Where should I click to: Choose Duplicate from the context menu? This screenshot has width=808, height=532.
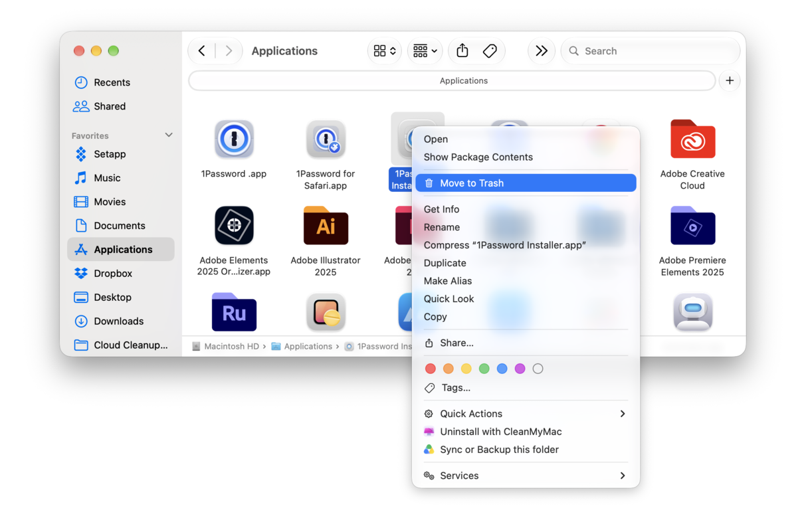tap(526, 263)
